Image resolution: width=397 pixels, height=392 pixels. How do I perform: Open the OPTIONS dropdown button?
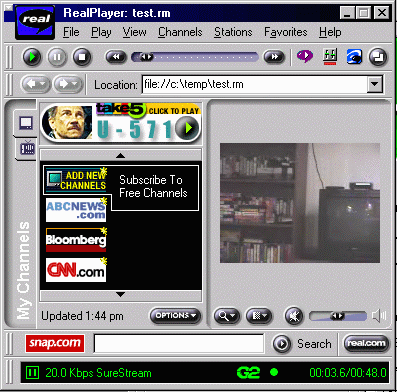(x=176, y=316)
